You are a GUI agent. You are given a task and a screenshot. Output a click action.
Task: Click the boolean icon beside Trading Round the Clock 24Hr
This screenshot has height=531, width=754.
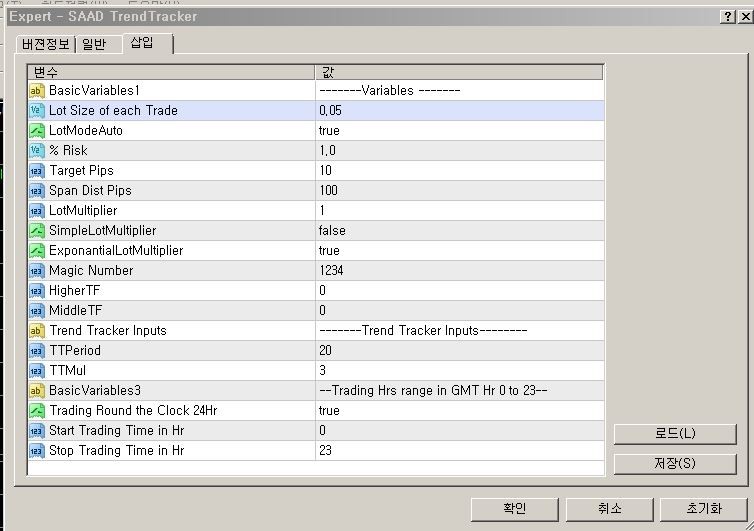click(37, 411)
